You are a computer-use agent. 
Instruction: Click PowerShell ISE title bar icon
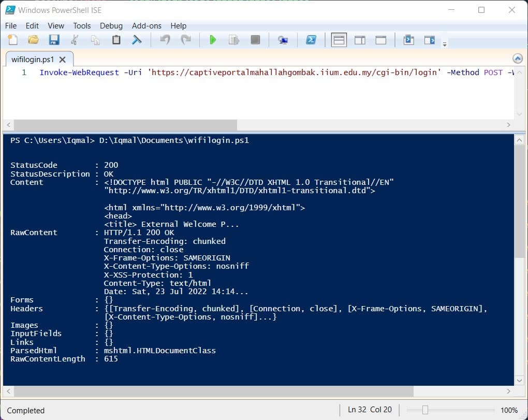[x=10, y=10]
